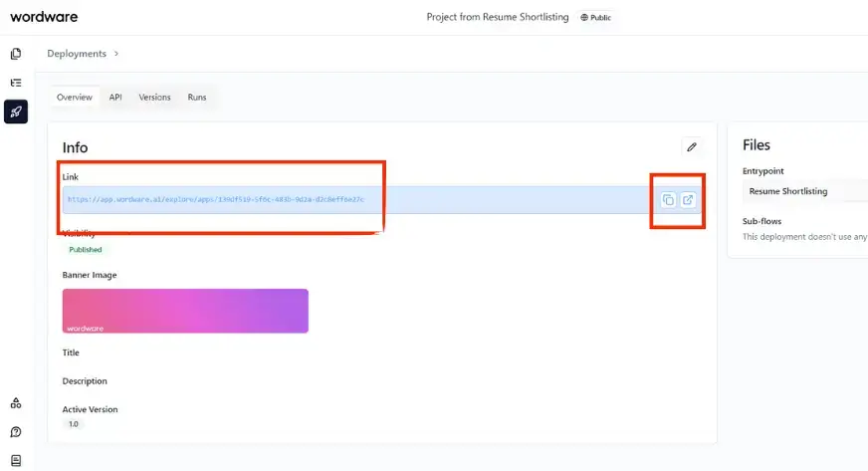Click the project title Resume Shortlisting
This screenshot has width=868, height=471.
coord(498,17)
